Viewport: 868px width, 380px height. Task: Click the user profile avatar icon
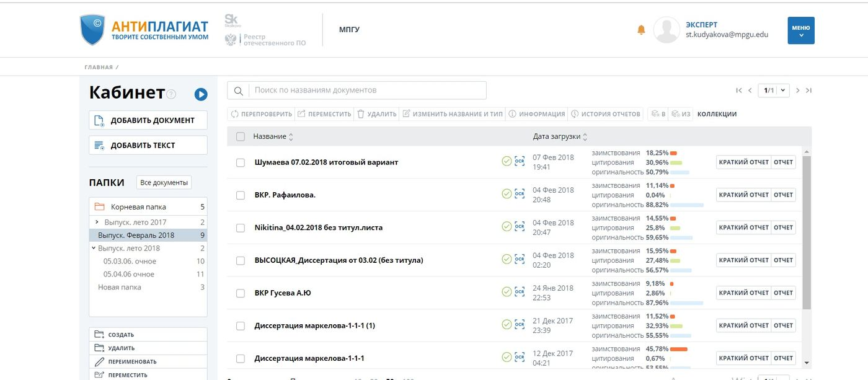click(x=666, y=30)
